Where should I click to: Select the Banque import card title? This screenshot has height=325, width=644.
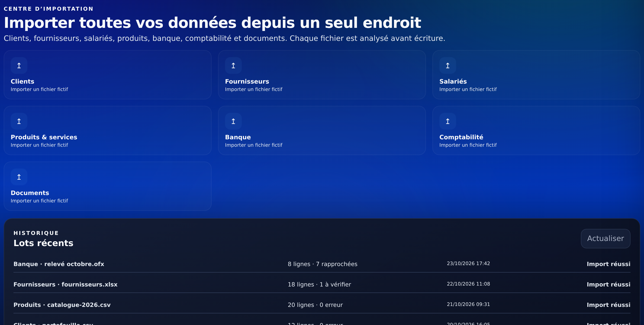238,137
